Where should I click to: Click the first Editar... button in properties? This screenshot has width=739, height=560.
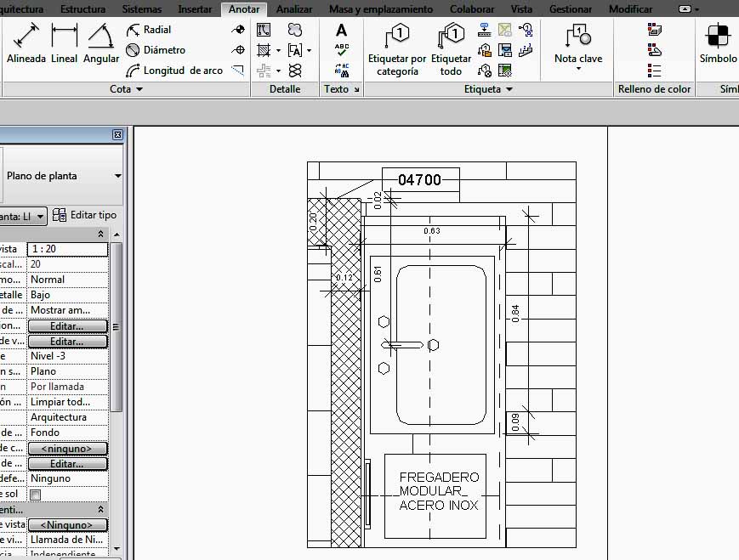pos(67,325)
